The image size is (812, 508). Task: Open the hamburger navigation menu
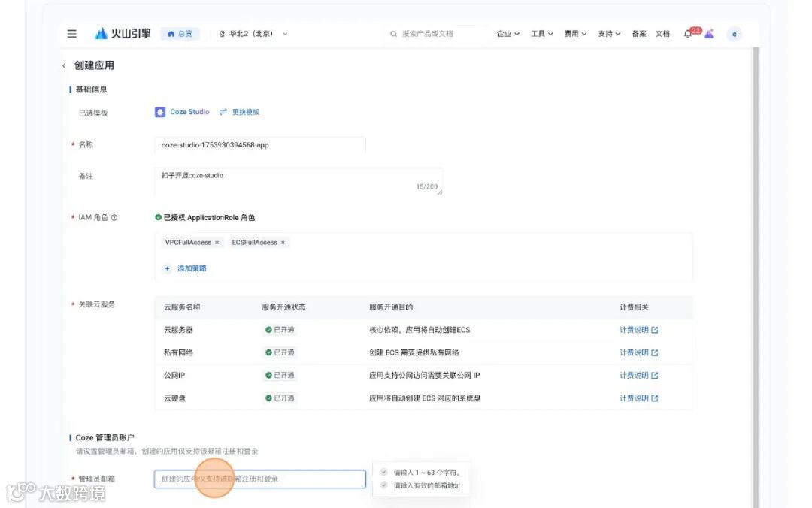click(x=71, y=34)
